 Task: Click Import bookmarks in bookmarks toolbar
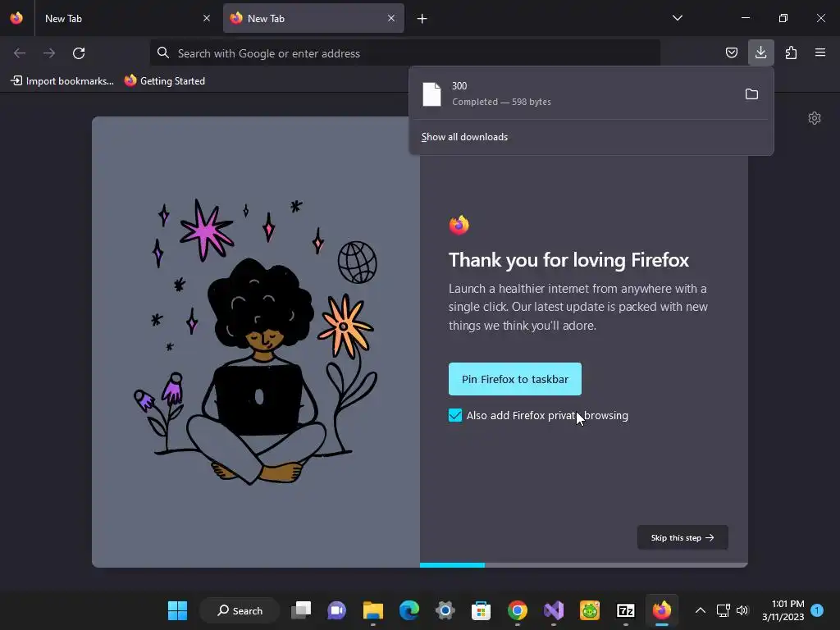point(62,81)
